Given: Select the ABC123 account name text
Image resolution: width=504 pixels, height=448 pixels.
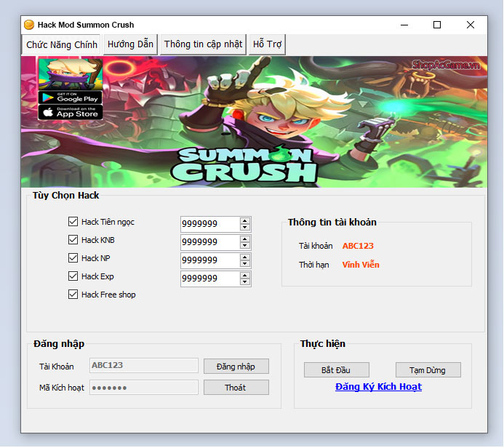Looking at the screenshot, I should 358,246.
